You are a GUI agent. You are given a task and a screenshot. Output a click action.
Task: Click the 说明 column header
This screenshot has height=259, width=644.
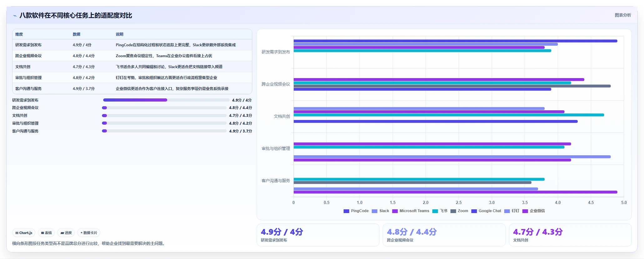point(119,34)
